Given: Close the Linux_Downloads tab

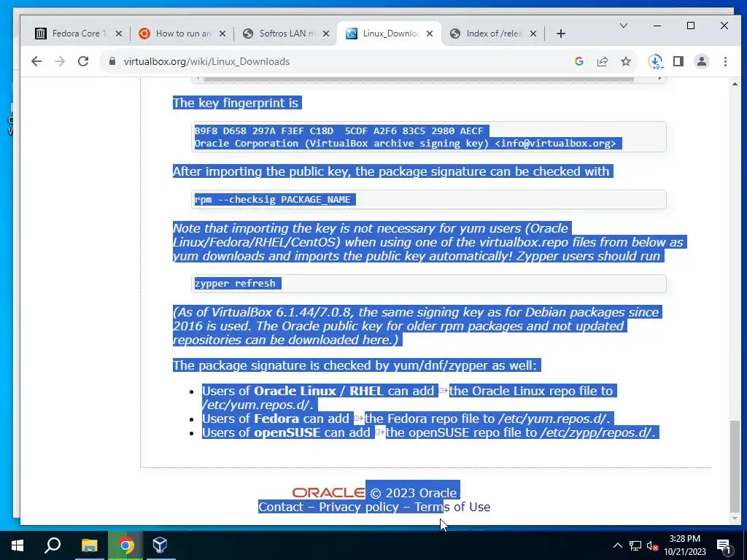Looking at the screenshot, I should pos(430,34).
